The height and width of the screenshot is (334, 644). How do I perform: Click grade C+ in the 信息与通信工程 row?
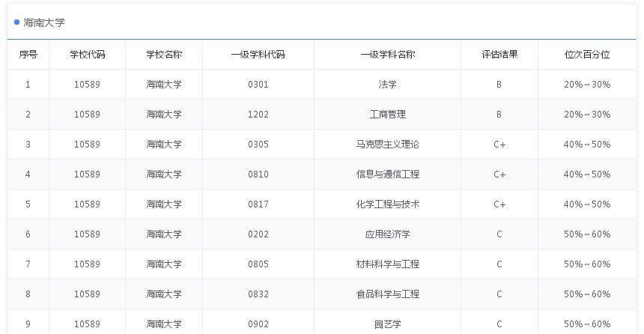499,174
